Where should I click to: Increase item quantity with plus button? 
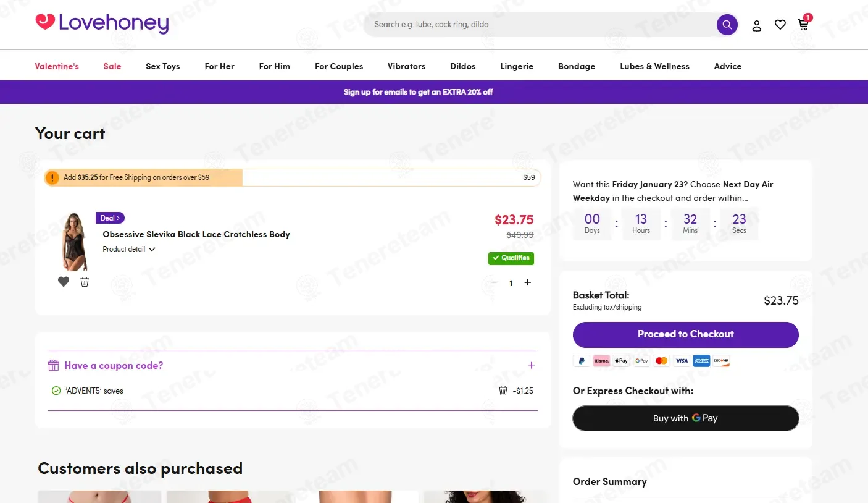527,282
